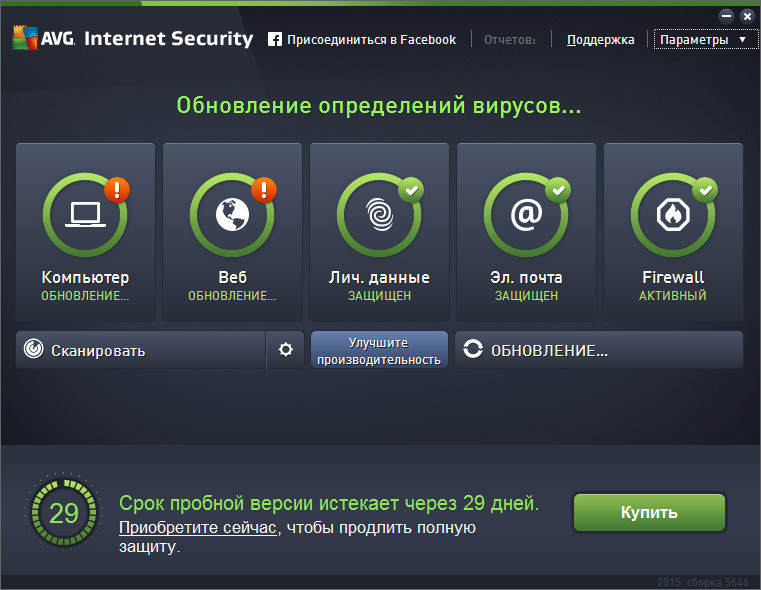The image size is (761, 590).
Task: Click the Facebook icon in header
Action: (x=275, y=40)
